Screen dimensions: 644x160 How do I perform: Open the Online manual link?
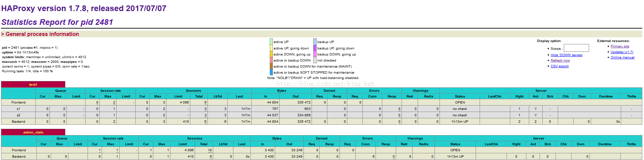point(622,57)
